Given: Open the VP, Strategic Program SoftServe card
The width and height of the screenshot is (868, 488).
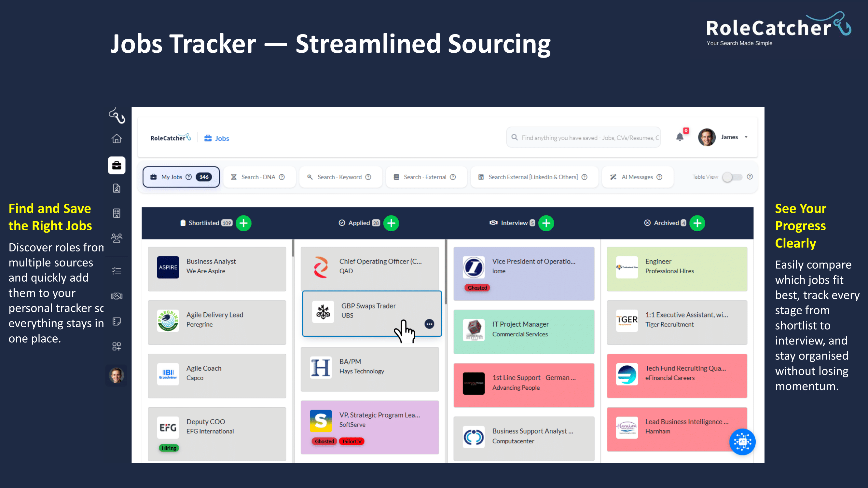Looking at the screenshot, I should pyautogui.click(x=370, y=427).
